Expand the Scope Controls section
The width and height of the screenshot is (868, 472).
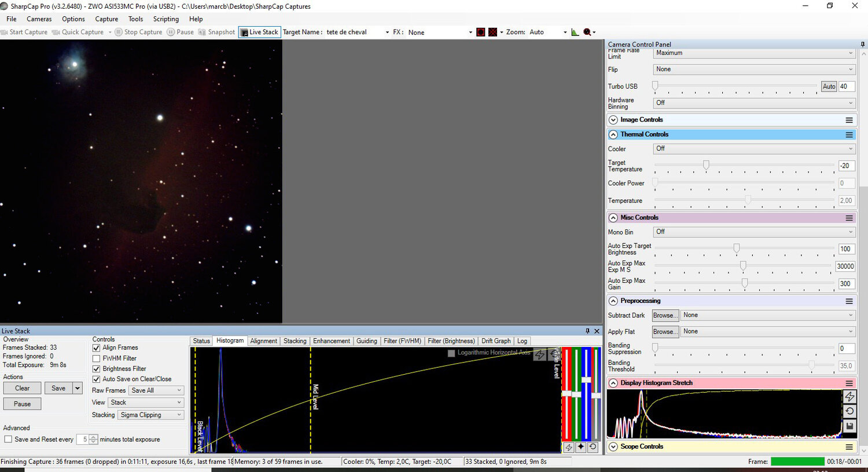click(x=613, y=447)
